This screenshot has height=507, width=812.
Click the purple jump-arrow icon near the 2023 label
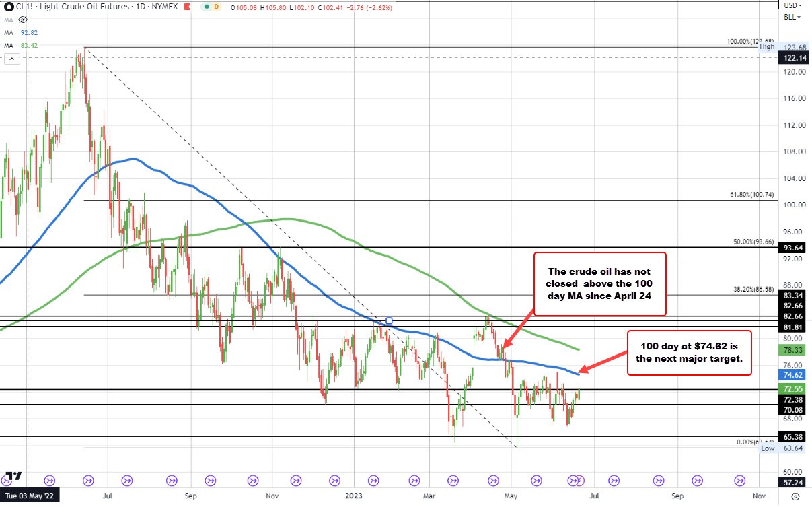pyautogui.click(x=373, y=481)
